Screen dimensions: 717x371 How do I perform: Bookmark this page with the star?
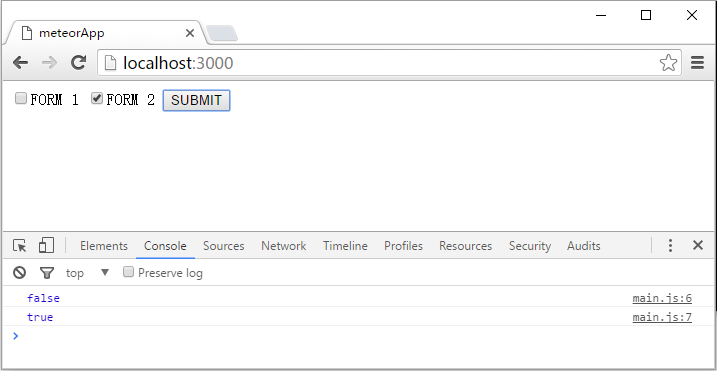(x=668, y=63)
